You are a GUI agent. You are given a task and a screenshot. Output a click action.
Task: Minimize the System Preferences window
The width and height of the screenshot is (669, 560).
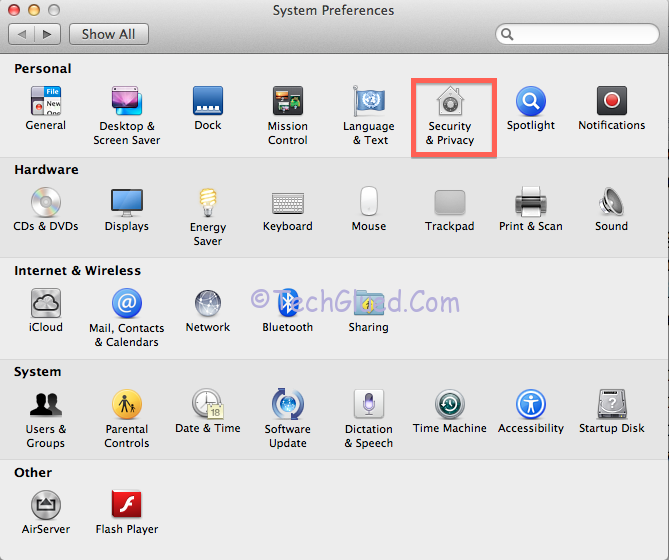click(x=34, y=10)
